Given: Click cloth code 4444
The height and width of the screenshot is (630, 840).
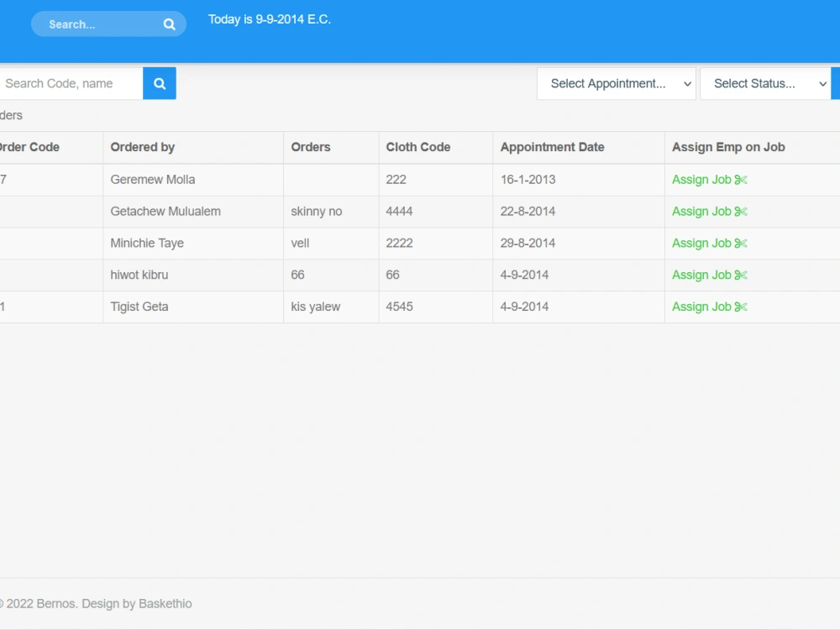Looking at the screenshot, I should tap(399, 212).
